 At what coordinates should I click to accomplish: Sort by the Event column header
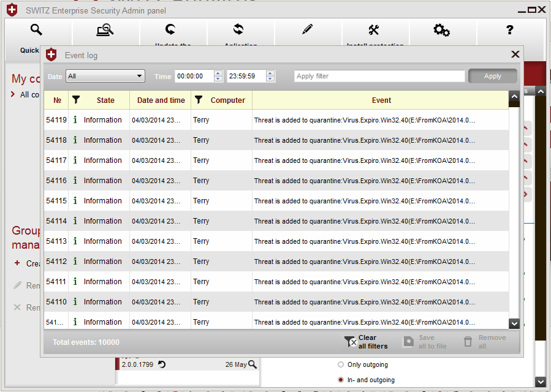381,100
